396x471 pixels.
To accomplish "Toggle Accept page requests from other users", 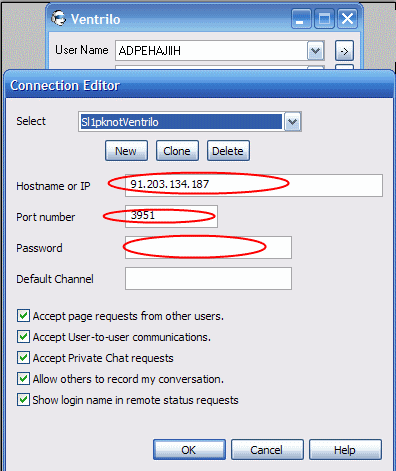I will tap(23, 316).
